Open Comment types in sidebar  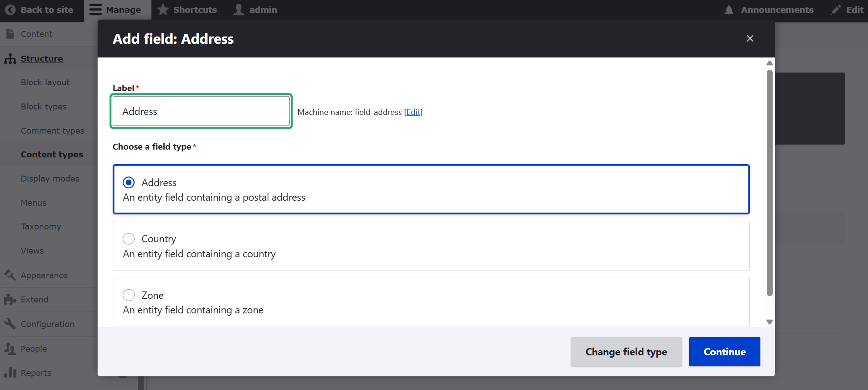52,131
